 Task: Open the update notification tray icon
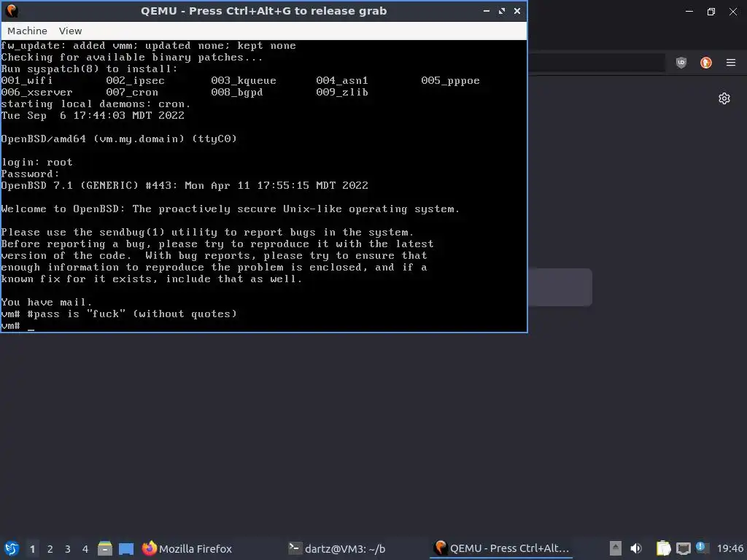click(x=702, y=548)
